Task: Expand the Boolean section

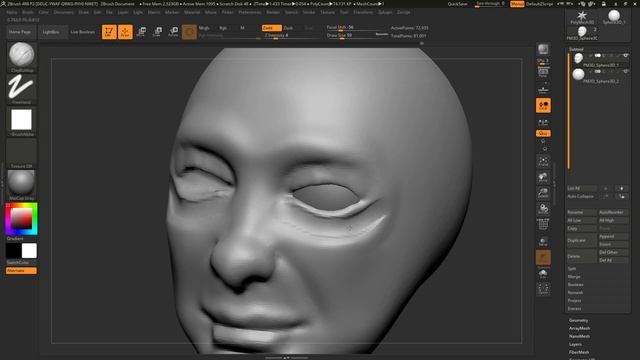Action: click(x=575, y=284)
